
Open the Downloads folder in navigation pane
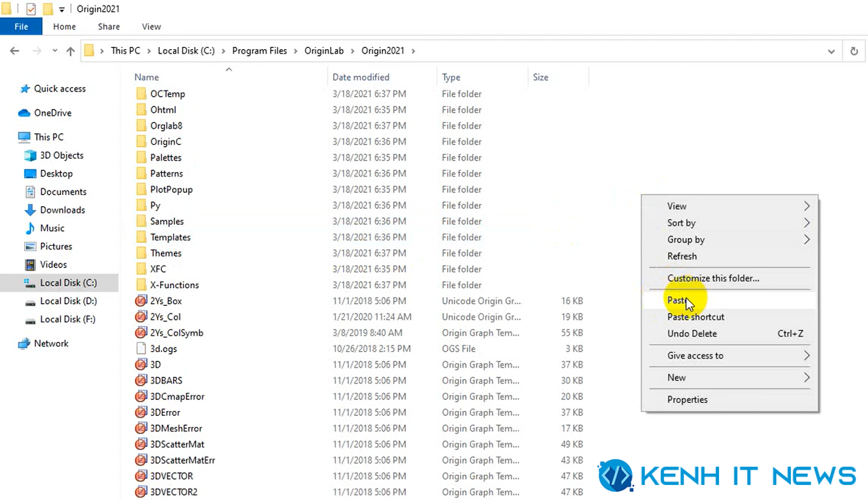(62, 210)
